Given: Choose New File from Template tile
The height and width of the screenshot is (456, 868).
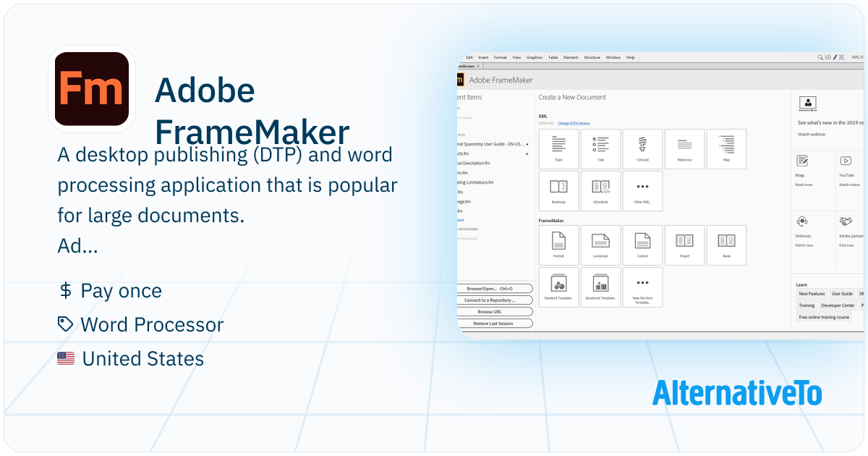Looking at the screenshot, I should point(642,287).
